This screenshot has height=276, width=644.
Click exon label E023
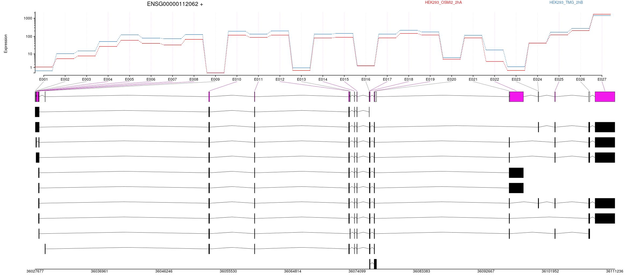[516, 79]
